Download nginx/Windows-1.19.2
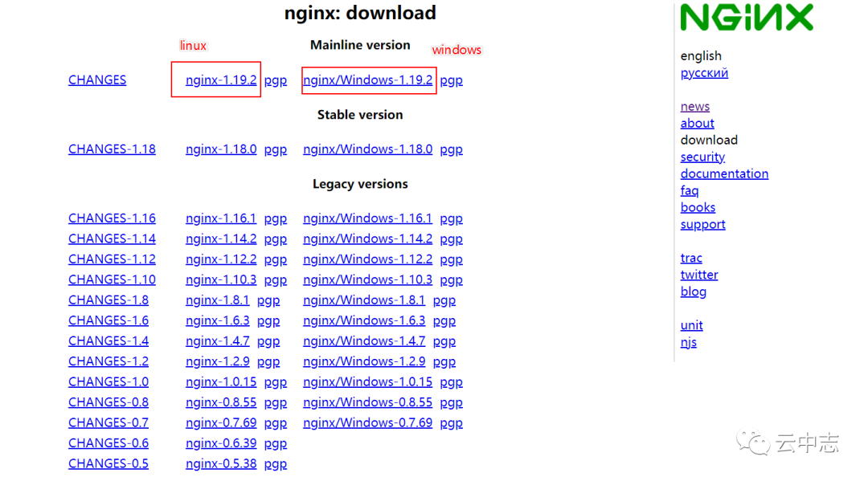868x481 pixels. [x=367, y=80]
